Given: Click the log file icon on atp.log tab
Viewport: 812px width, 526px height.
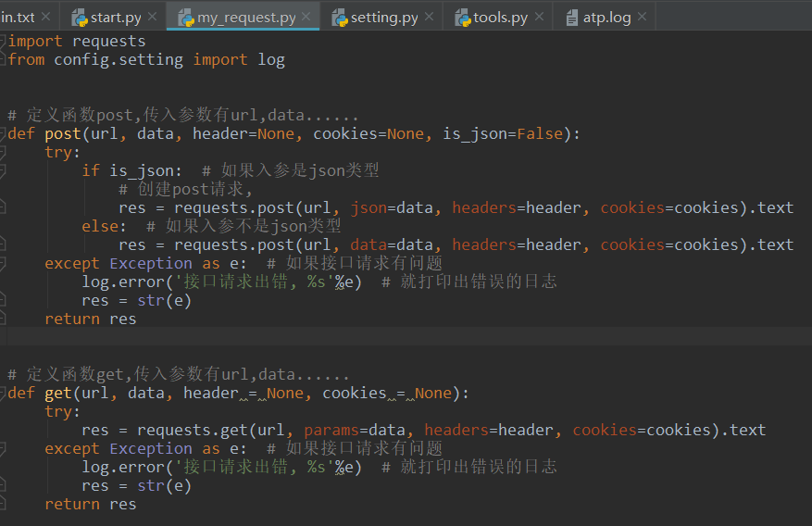Looking at the screenshot, I should [x=571, y=19].
